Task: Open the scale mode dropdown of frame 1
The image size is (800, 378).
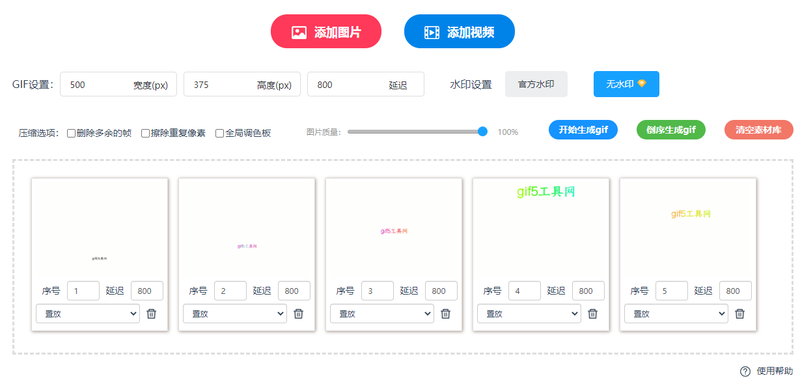Action: (88, 314)
